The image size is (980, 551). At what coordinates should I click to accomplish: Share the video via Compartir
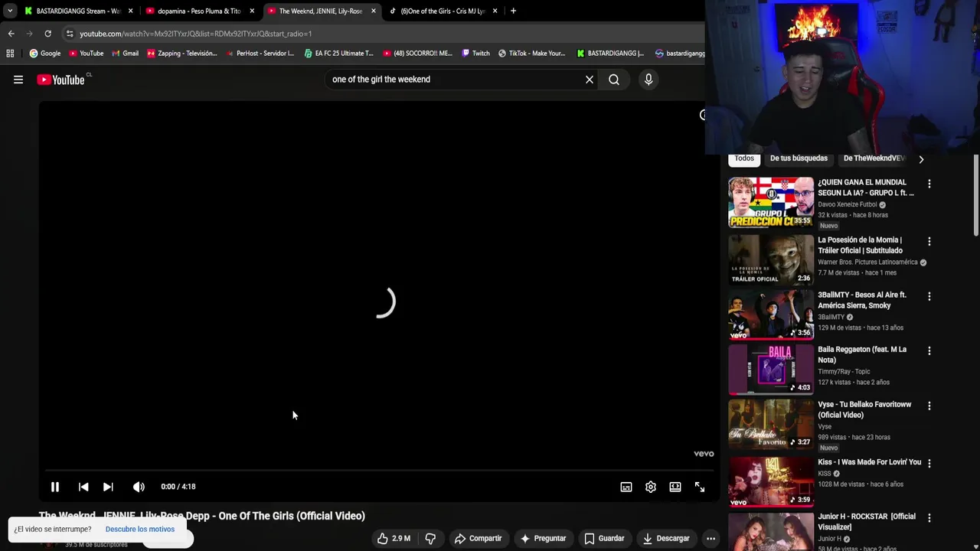[x=478, y=538]
